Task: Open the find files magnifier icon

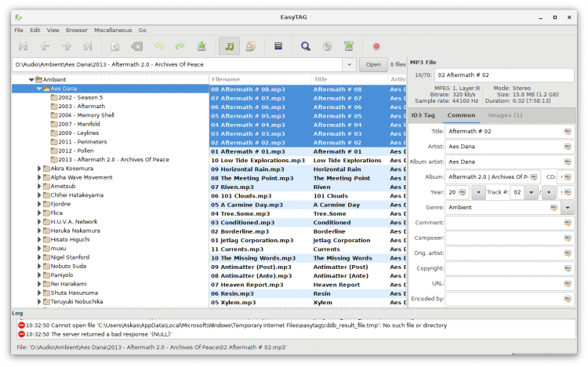Action: (x=306, y=46)
